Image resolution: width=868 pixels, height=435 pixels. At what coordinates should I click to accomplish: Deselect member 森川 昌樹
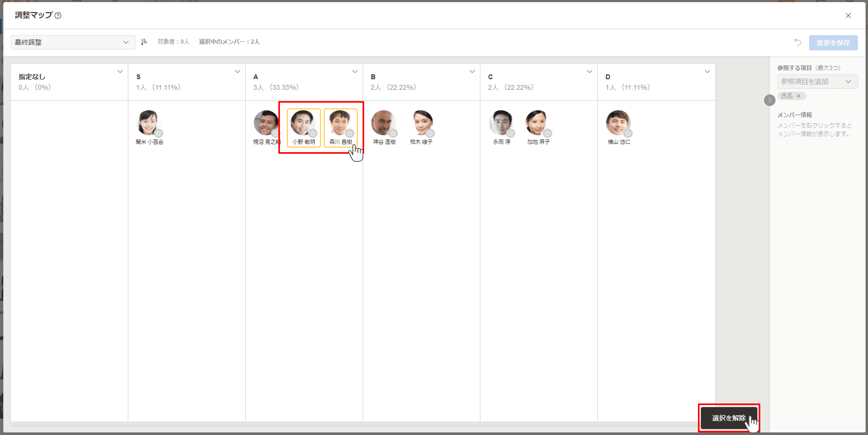pyautogui.click(x=340, y=128)
